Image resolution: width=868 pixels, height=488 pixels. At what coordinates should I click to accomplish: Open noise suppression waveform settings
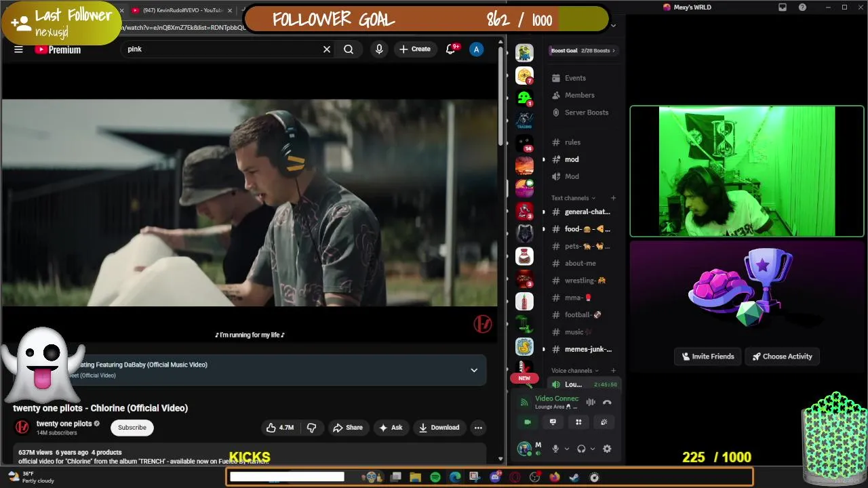click(591, 402)
